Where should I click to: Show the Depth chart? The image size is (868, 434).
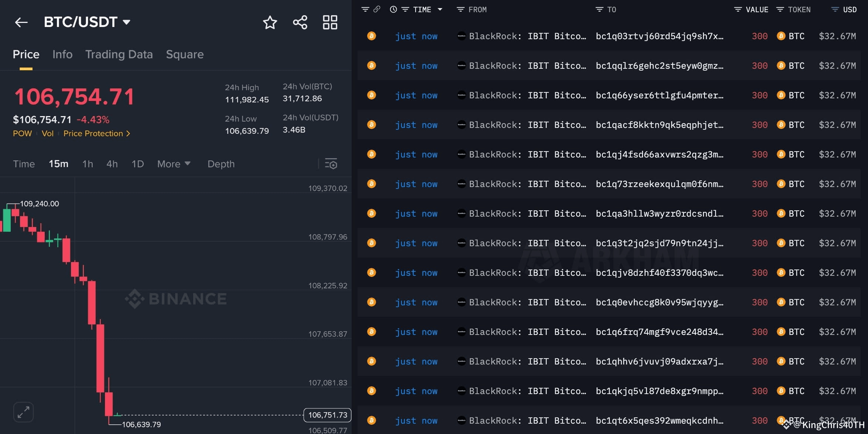click(x=221, y=164)
